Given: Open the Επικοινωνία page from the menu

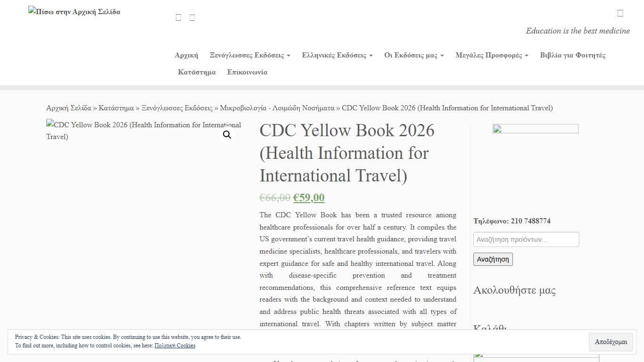Looking at the screenshot, I should pyautogui.click(x=247, y=72).
